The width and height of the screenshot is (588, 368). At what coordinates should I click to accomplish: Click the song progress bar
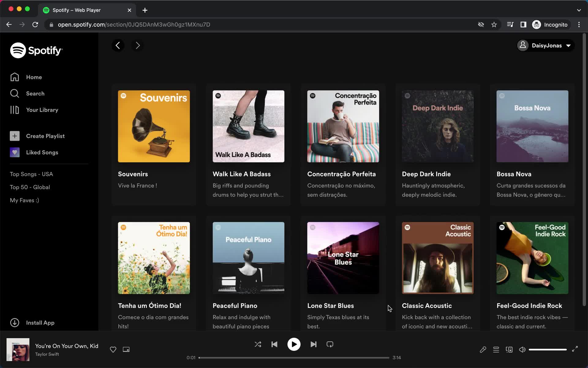[x=294, y=358]
